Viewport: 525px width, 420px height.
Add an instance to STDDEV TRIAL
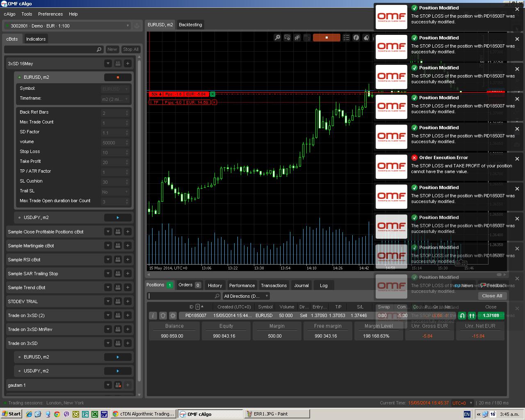tap(128, 301)
